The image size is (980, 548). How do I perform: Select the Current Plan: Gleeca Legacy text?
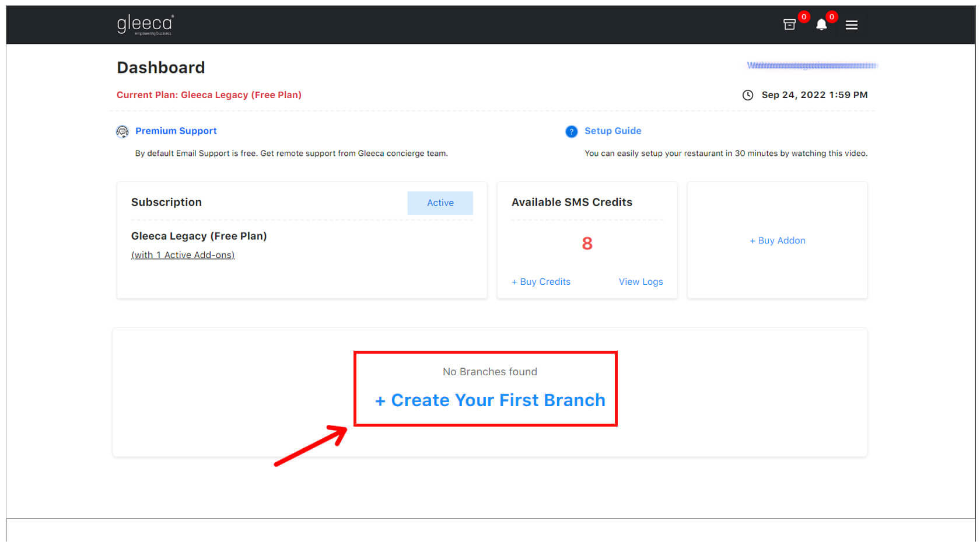[209, 95]
